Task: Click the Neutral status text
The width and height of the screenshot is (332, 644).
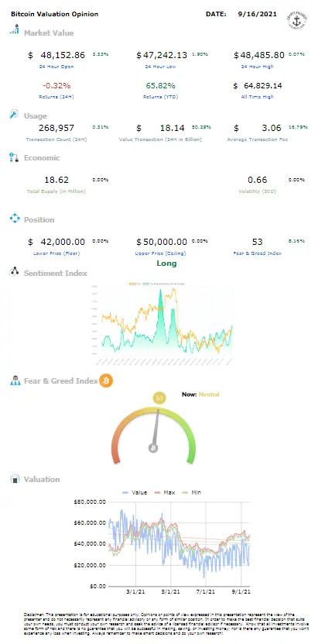Action: coord(209,394)
